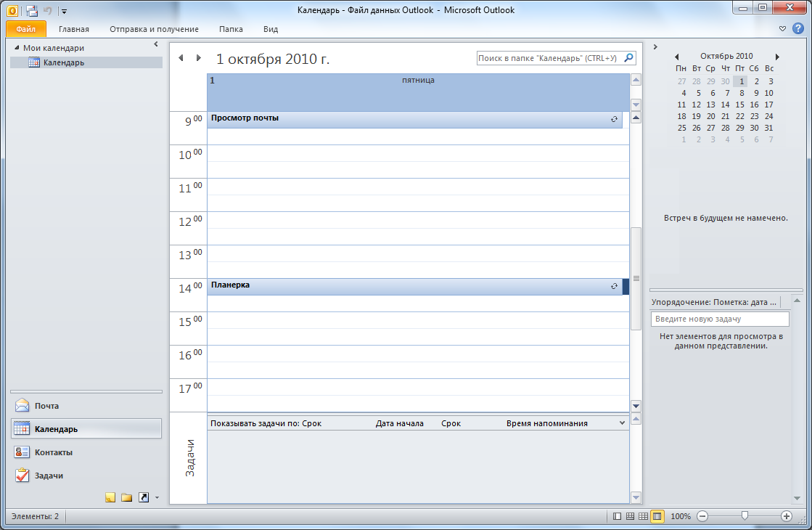Minimize the navigation pane with chevron
The width and height of the screenshot is (812, 530).
coord(156,44)
